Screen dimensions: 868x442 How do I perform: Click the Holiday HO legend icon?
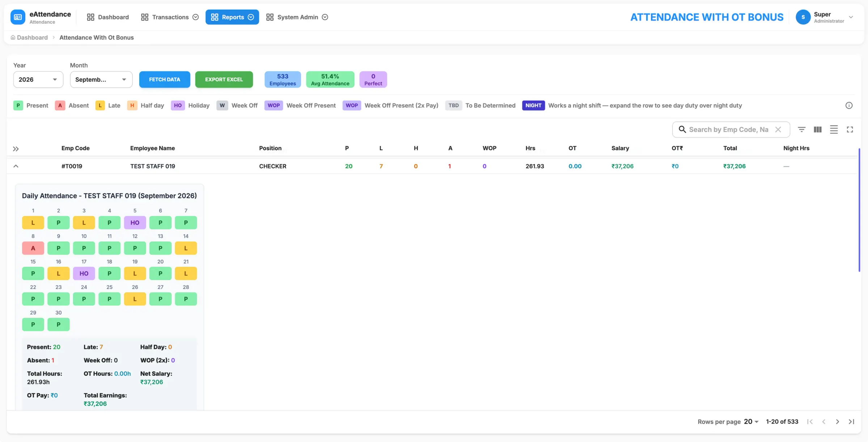[178, 106]
